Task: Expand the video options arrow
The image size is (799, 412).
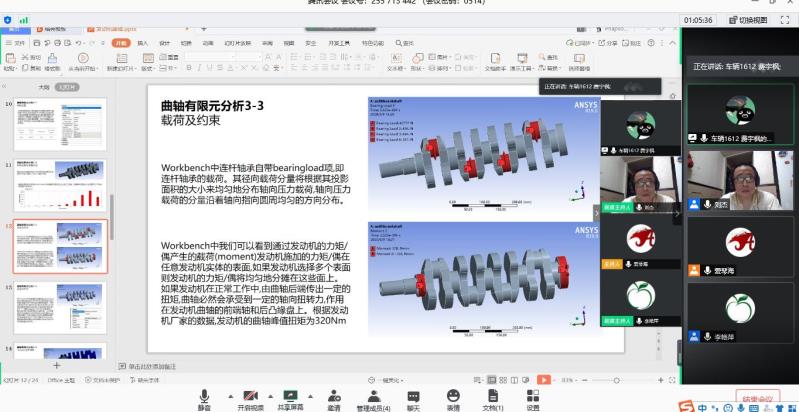Action: [271, 396]
